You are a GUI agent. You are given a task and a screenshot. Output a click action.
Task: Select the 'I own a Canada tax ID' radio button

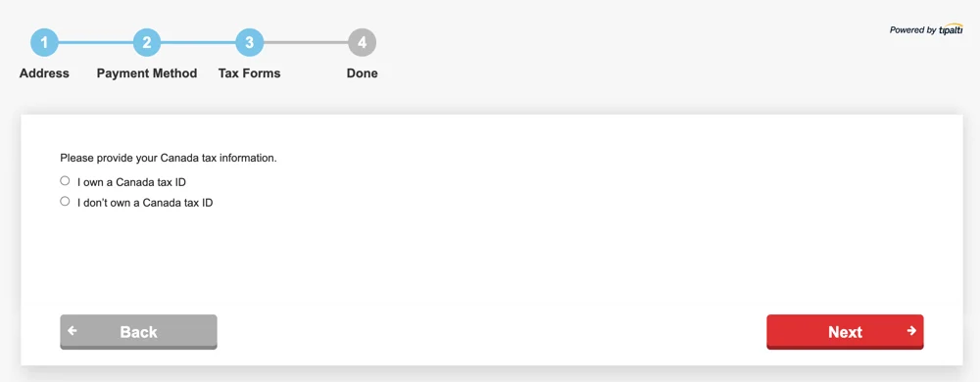65,181
